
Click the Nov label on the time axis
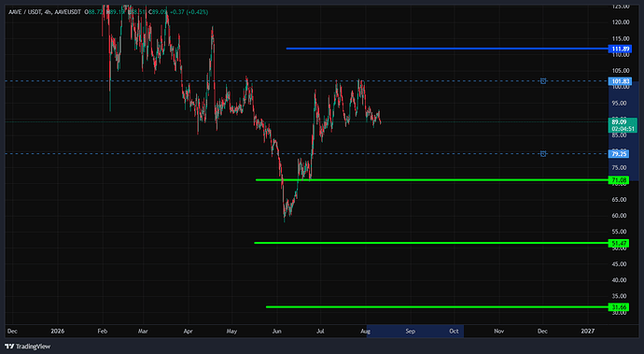pos(498,331)
